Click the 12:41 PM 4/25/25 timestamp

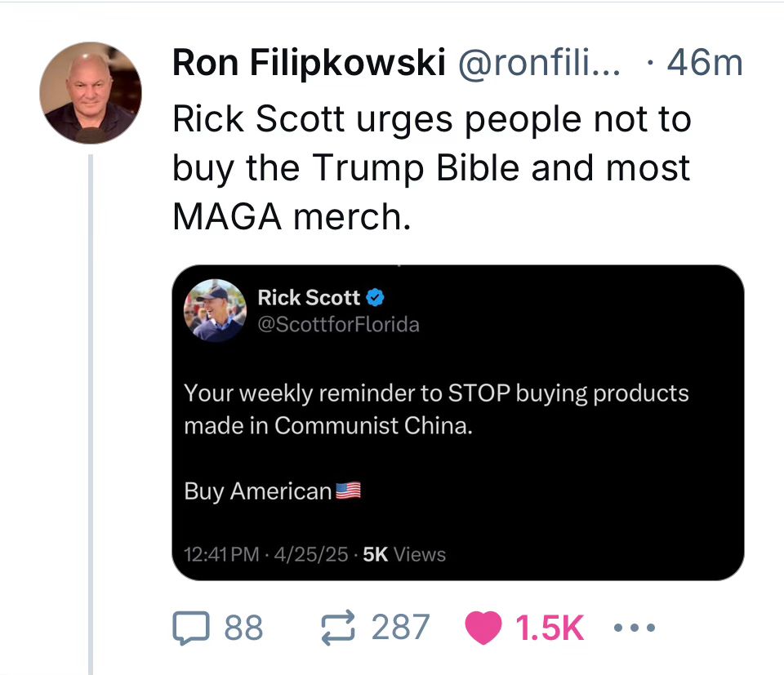point(266,554)
